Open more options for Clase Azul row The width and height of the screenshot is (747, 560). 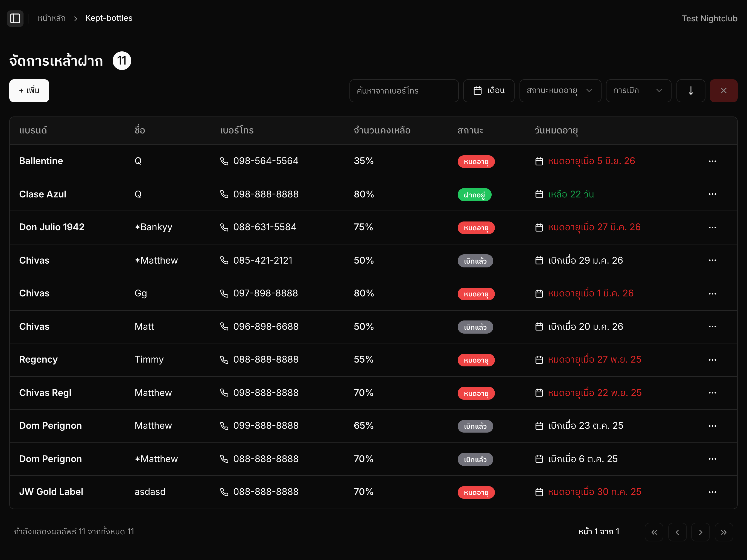[x=712, y=194]
